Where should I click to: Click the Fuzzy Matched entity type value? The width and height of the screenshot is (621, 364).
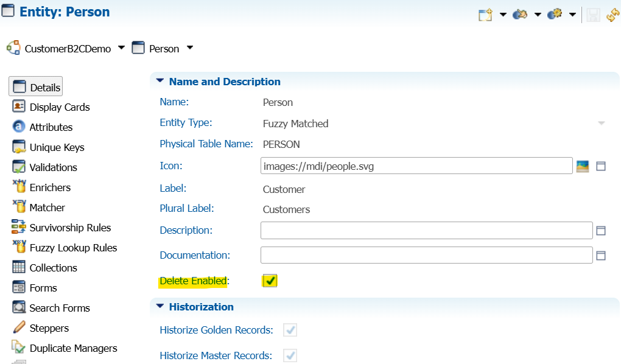point(295,124)
